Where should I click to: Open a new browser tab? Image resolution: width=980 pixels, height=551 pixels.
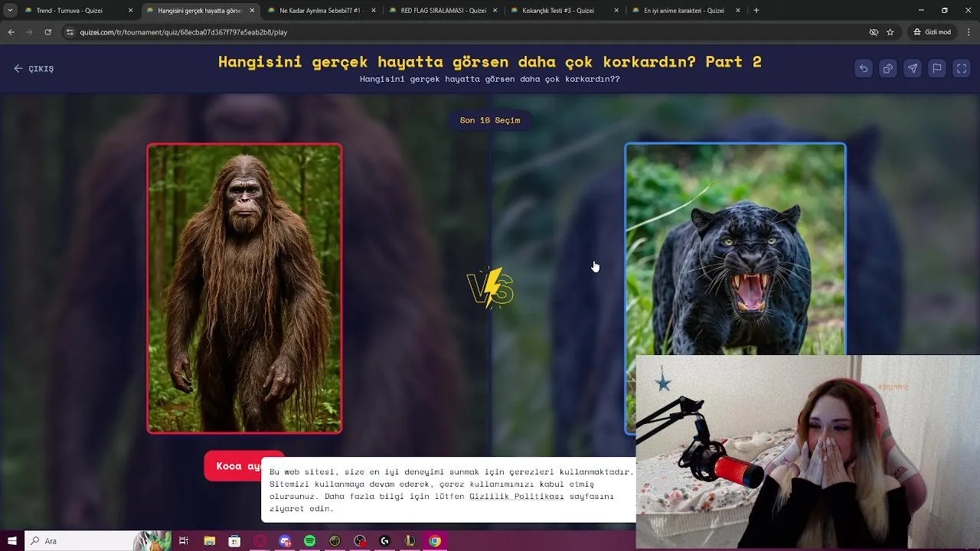tap(756, 11)
